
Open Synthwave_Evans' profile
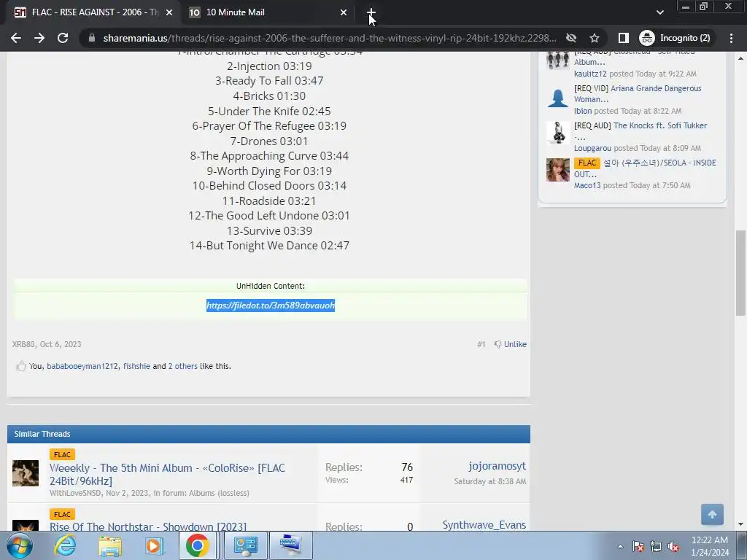(x=484, y=525)
